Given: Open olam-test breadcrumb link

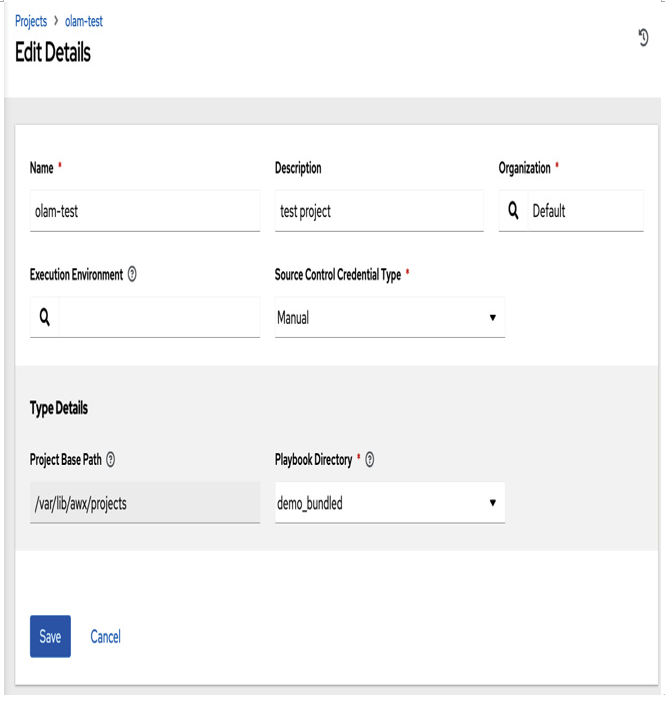Looking at the screenshot, I should point(84,21).
